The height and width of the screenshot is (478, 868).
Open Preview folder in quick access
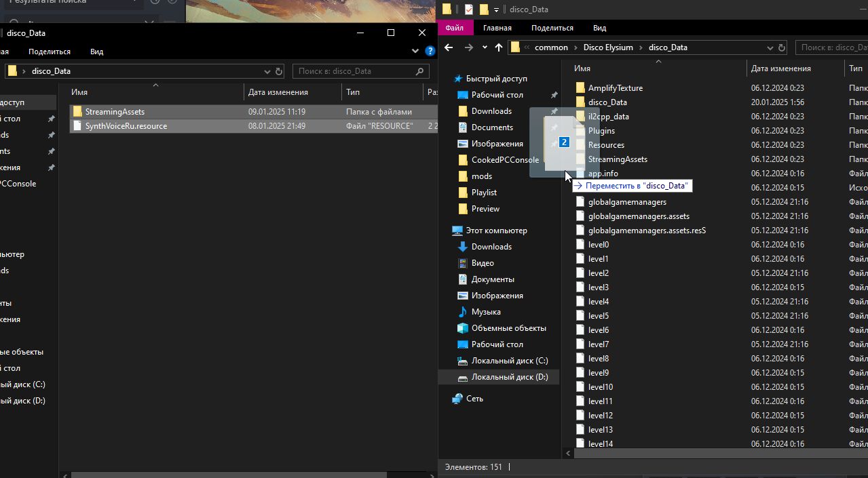[x=485, y=209]
